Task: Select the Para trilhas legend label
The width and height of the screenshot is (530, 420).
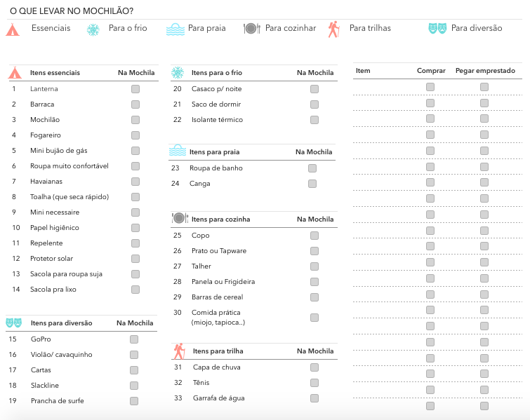Action: click(x=370, y=28)
